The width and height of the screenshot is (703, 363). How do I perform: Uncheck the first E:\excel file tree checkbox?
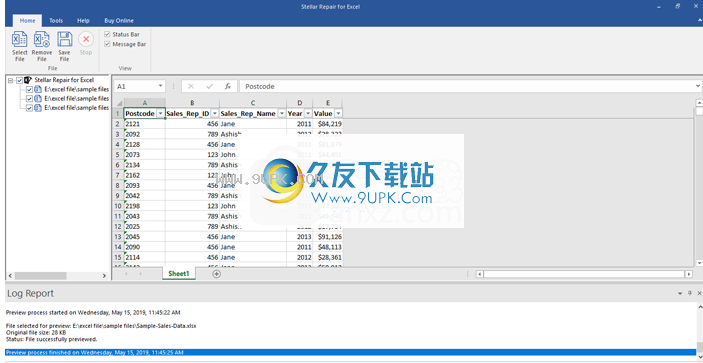tap(30, 90)
